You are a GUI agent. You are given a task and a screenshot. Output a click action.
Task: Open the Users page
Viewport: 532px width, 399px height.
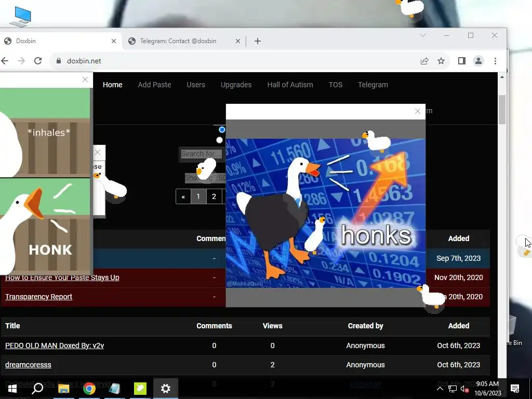click(x=196, y=85)
